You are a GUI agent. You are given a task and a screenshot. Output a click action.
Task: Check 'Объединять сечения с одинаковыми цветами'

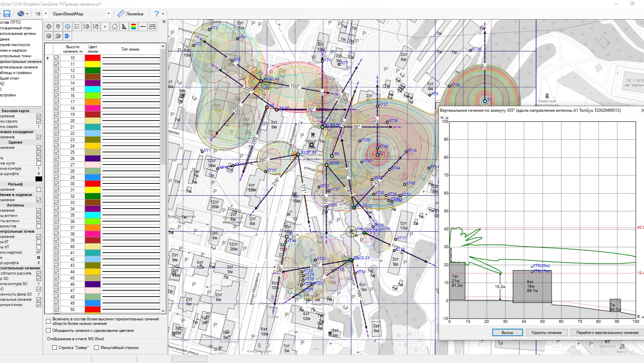48,331
